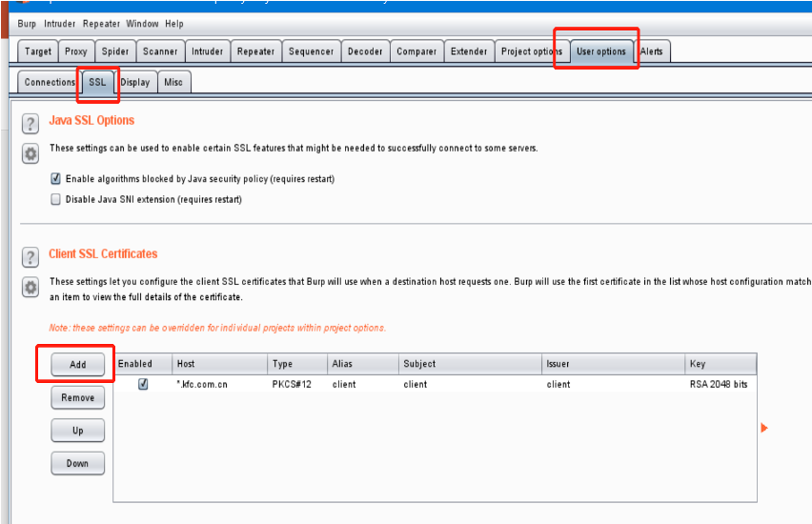Switch to the Alerts tab
812x524 pixels.
652,51
